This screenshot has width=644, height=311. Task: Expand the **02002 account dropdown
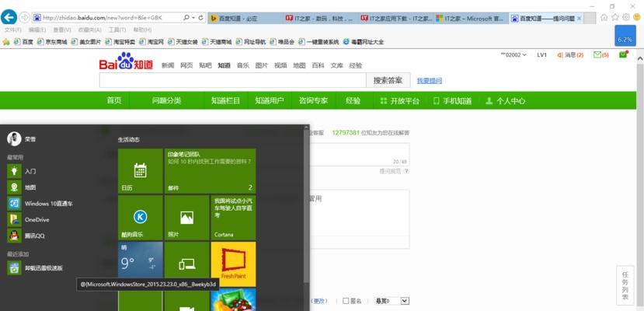(513, 54)
